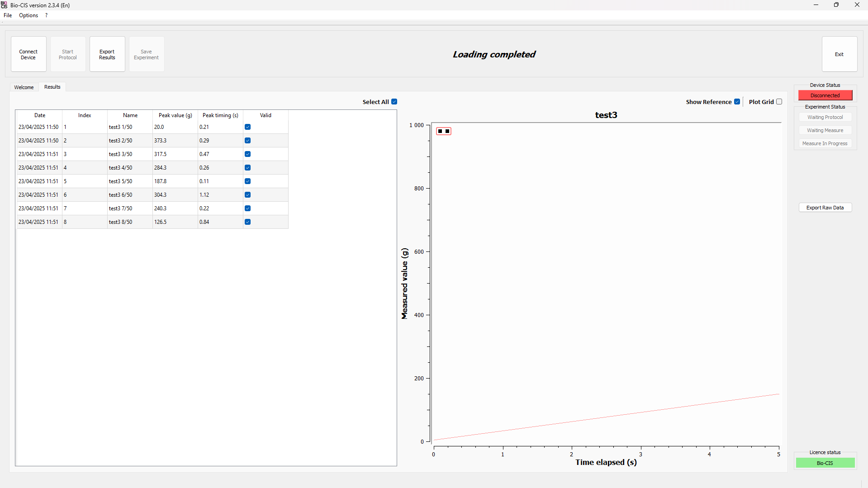Select the test3 3/50 name cell
Image resolution: width=868 pixels, height=488 pixels.
(129, 154)
